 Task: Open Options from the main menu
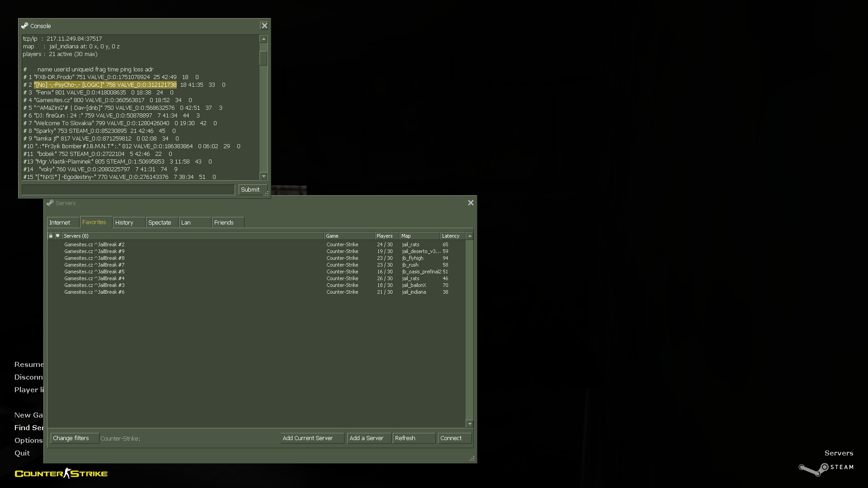(28, 441)
